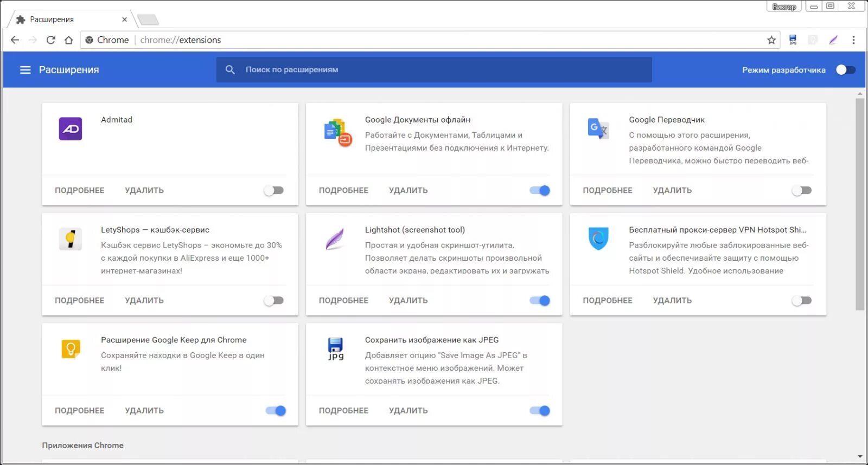Click Удалить for Google Документы офлайн
The width and height of the screenshot is (868, 465).
tap(409, 190)
